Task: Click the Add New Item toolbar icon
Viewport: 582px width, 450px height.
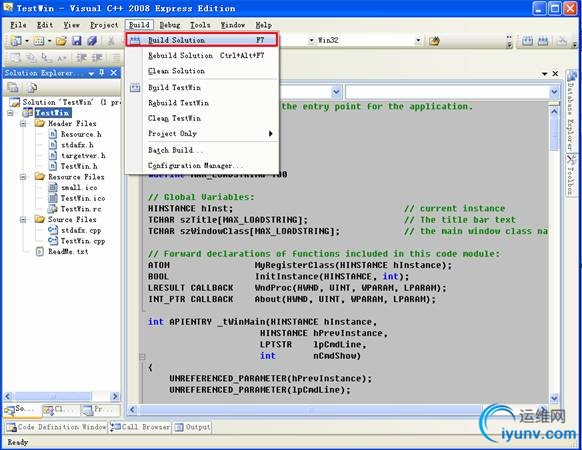Action: point(39,40)
